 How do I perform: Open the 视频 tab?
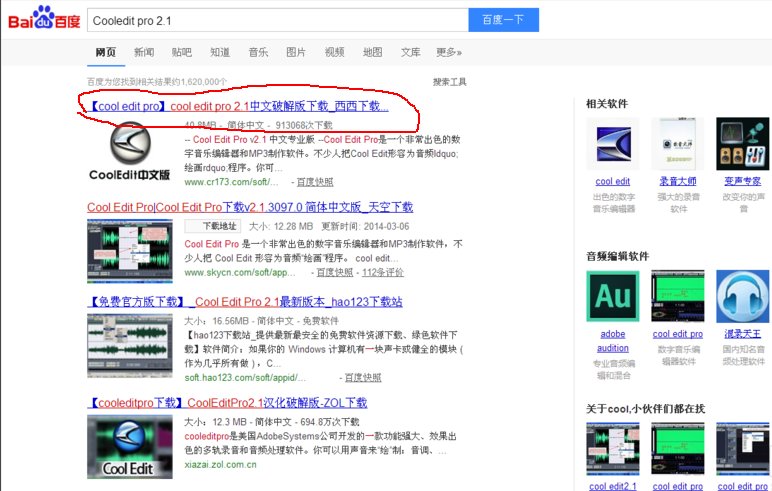point(334,52)
